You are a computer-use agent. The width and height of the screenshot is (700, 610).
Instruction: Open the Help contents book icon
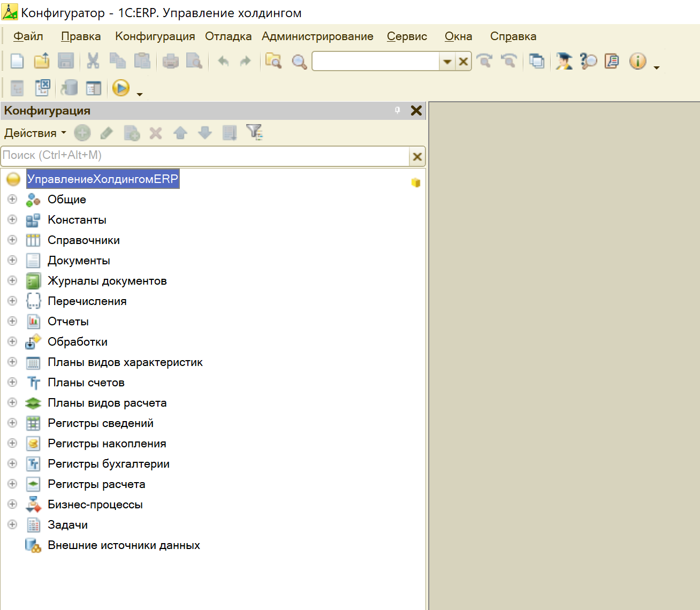612,61
